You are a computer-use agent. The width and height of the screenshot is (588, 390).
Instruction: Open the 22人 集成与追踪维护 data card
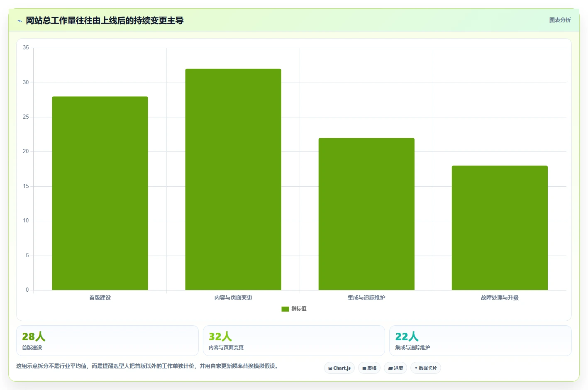click(481, 341)
